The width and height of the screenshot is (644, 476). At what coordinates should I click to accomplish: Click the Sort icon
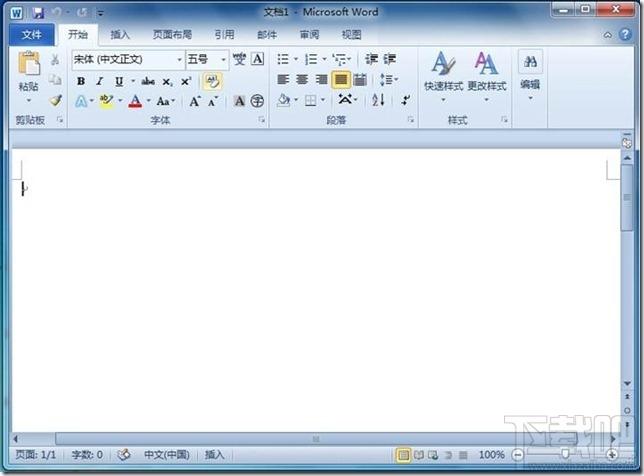click(x=378, y=99)
